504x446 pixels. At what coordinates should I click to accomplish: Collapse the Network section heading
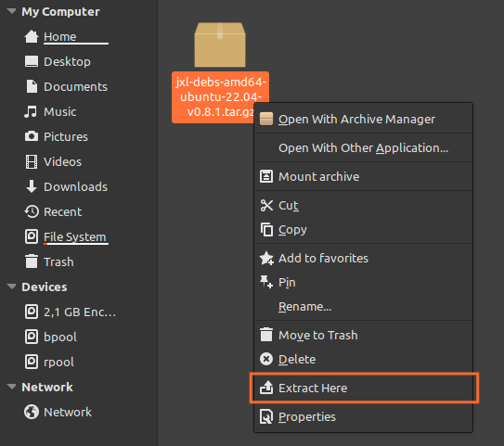pos(11,387)
